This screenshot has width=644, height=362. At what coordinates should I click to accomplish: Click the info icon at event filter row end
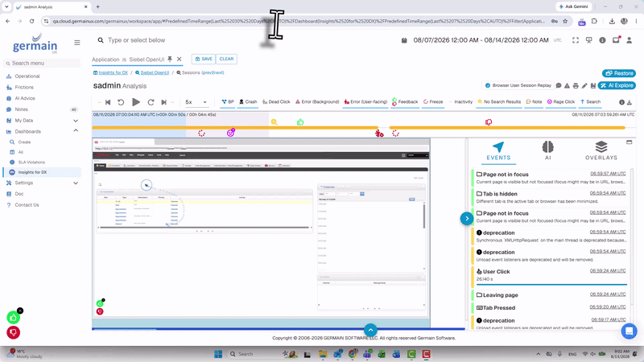[x=621, y=102]
